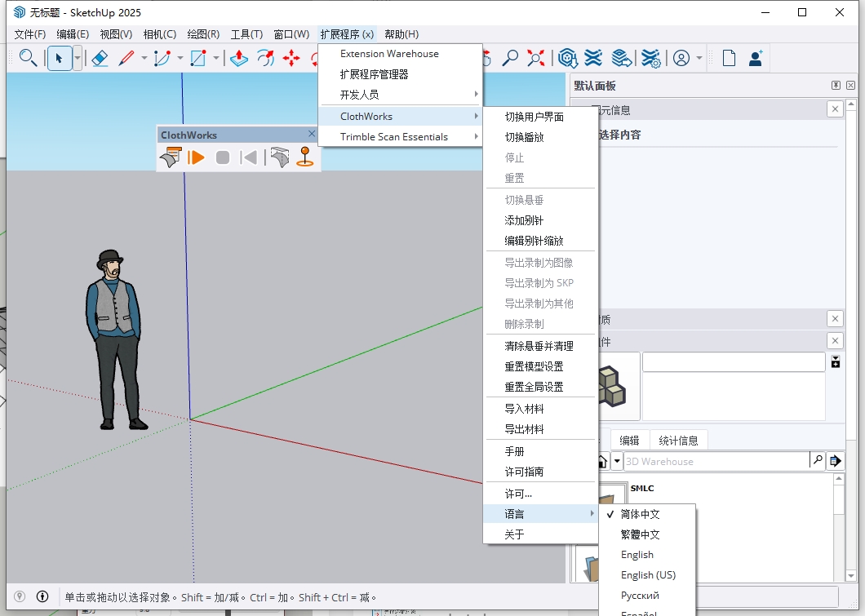Choose the Offset tool
Image resolution: width=865 pixels, height=616 pixels.
266,58
